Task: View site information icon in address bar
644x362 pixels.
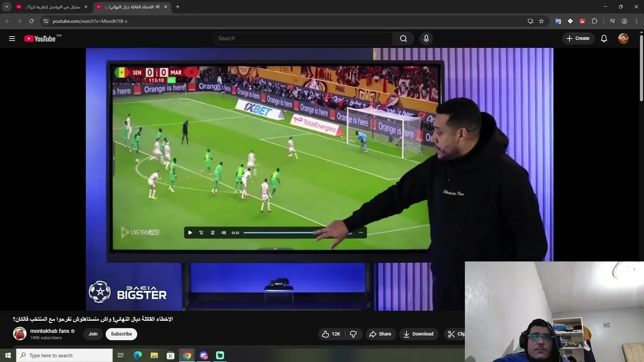Action: click(x=45, y=21)
